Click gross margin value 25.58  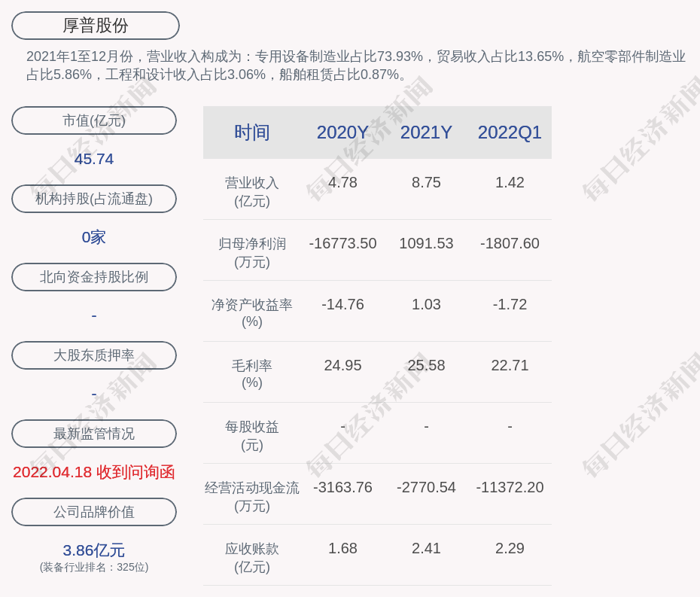pos(426,365)
